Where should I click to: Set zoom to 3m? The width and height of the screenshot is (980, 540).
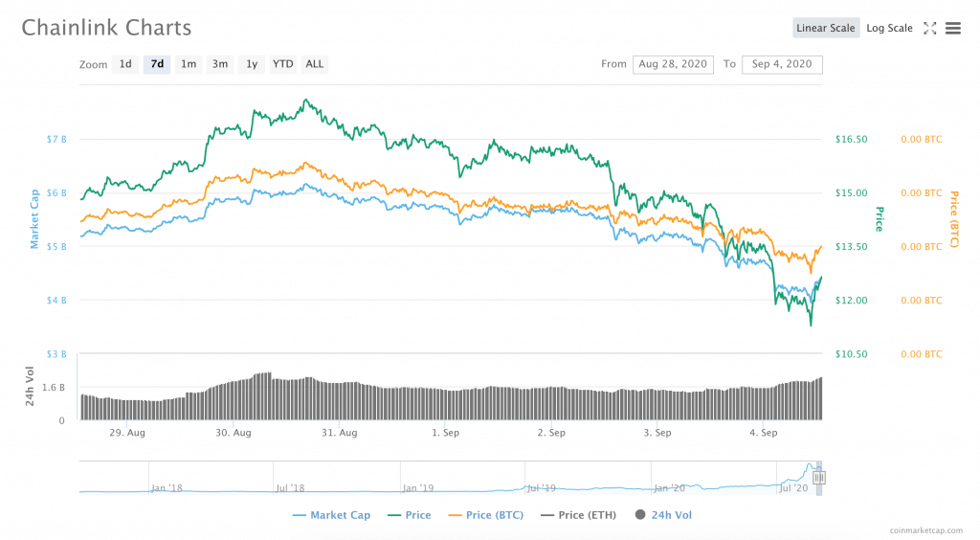220,64
